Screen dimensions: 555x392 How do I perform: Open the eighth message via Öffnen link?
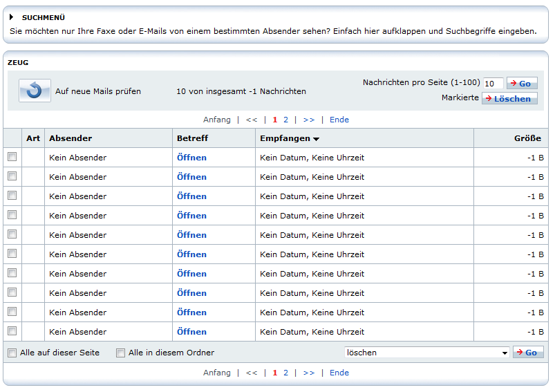(x=191, y=293)
